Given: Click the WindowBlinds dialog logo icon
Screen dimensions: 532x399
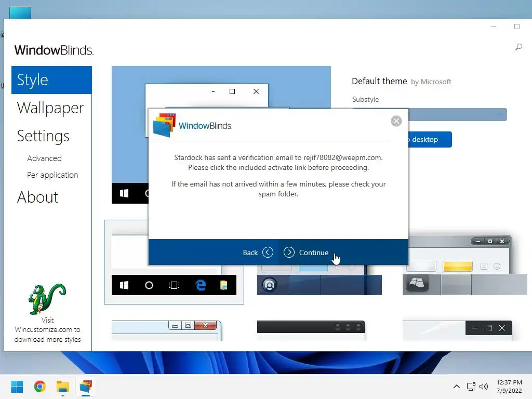Looking at the screenshot, I should (x=164, y=125).
